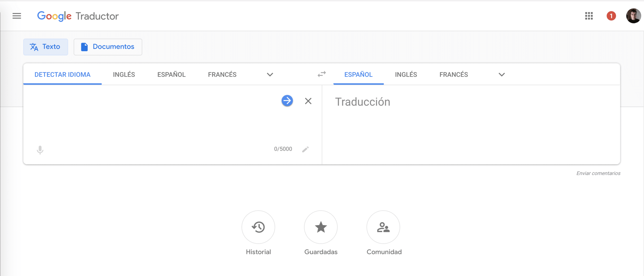The height and width of the screenshot is (276, 644).
Task: Switch to Documentos translation mode
Action: [x=108, y=47]
